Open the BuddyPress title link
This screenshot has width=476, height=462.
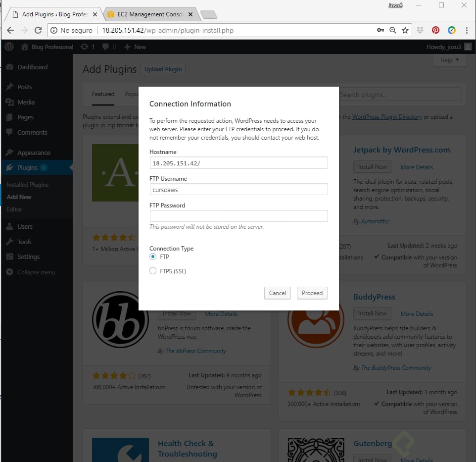tap(374, 297)
